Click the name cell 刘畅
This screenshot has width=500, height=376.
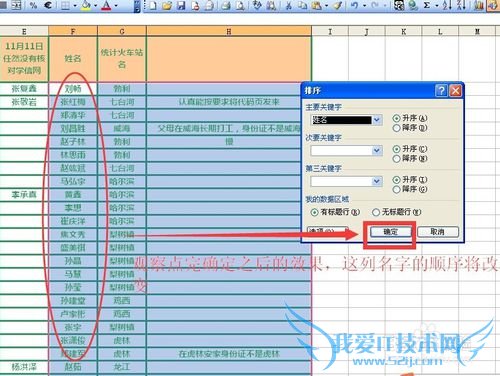pos(73,89)
